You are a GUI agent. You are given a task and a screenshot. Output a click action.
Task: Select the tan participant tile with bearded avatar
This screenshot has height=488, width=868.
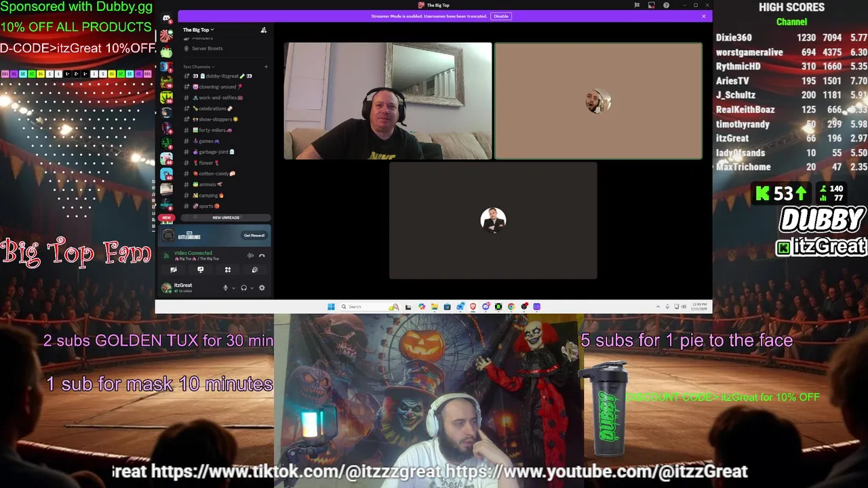tap(598, 101)
